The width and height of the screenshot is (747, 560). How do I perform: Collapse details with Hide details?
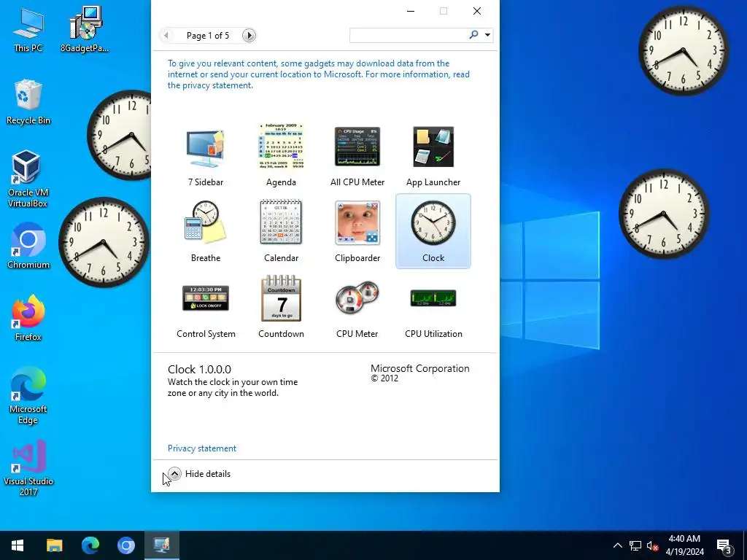199,474
